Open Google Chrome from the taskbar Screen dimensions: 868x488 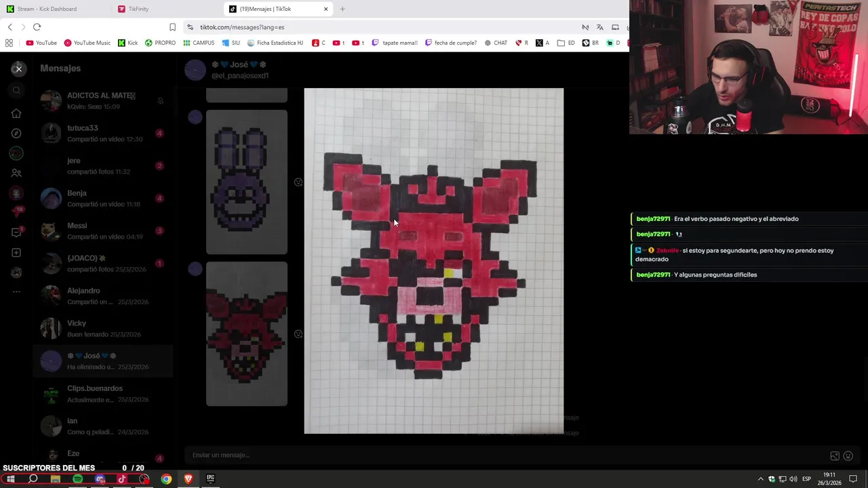pos(166,479)
